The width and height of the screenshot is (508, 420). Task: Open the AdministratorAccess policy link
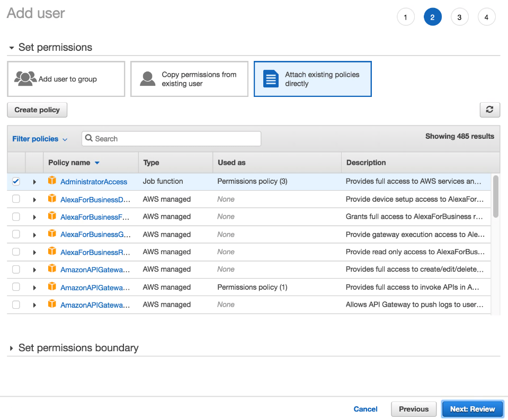tap(94, 182)
